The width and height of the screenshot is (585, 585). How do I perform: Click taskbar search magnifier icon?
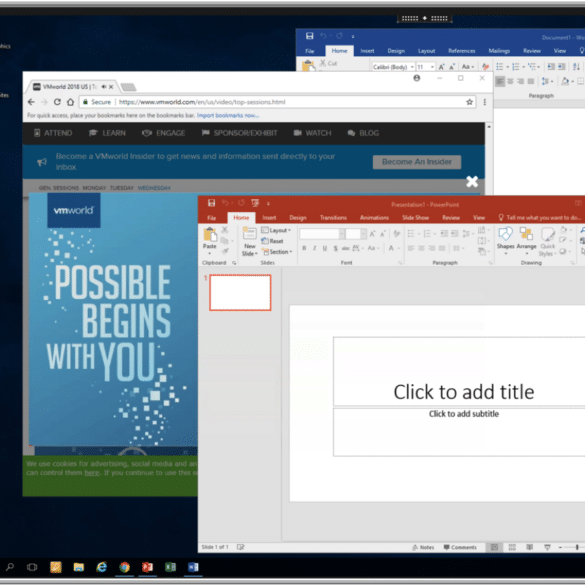pyautogui.click(x=10, y=567)
